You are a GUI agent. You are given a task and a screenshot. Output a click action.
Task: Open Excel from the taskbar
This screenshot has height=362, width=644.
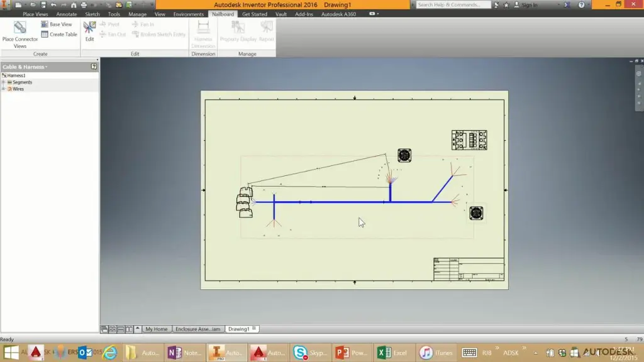[392, 353]
